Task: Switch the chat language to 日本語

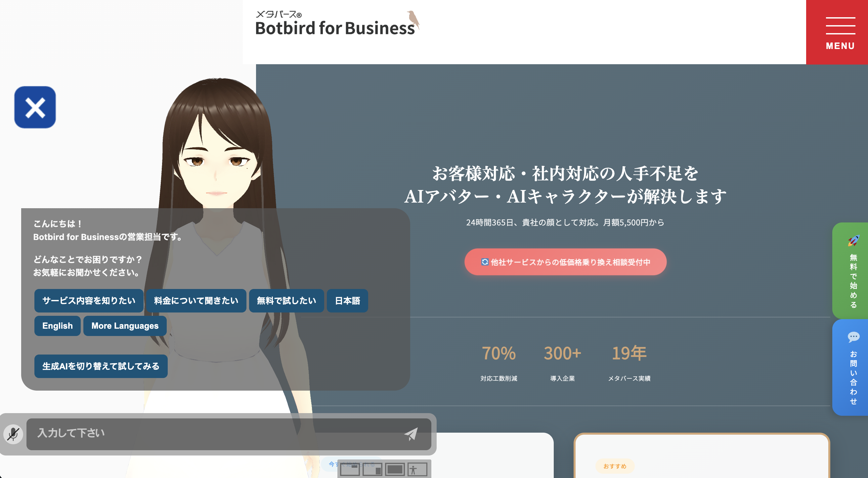Action: tap(347, 300)
